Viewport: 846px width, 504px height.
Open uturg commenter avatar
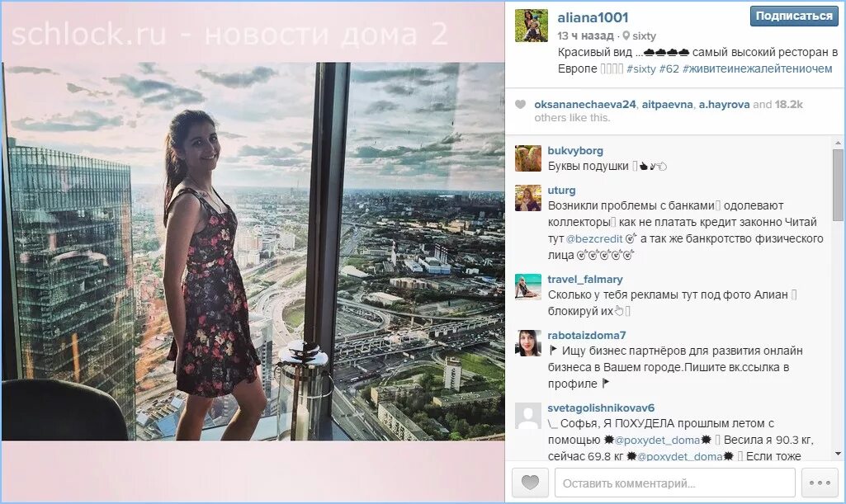coord(528,198)
